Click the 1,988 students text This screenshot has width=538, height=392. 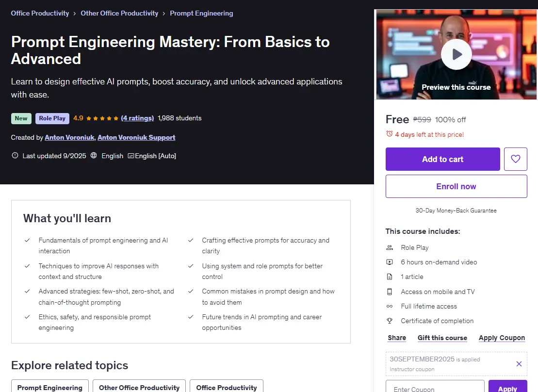(179, 118)
